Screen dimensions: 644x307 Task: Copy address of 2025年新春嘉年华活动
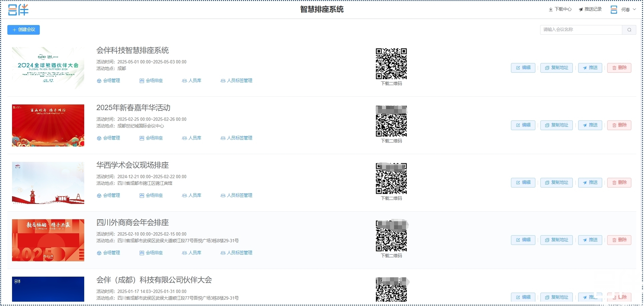(556, 125)
